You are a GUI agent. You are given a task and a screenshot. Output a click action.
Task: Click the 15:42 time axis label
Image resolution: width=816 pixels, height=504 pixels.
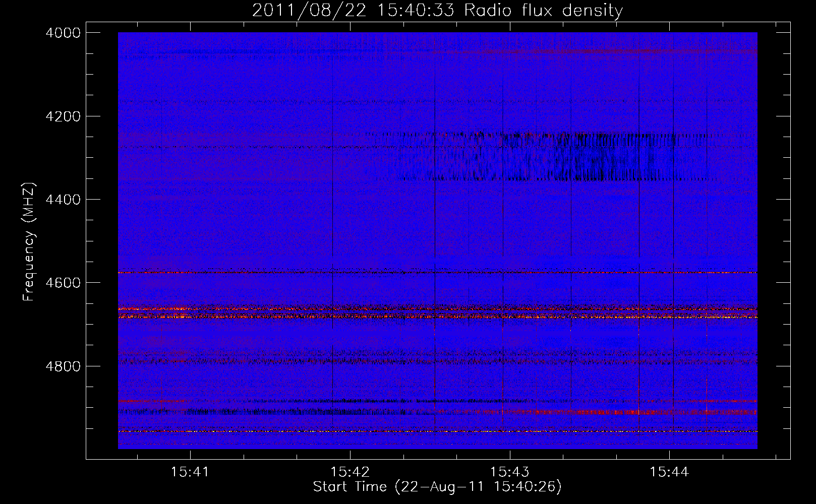pos(349,472)
